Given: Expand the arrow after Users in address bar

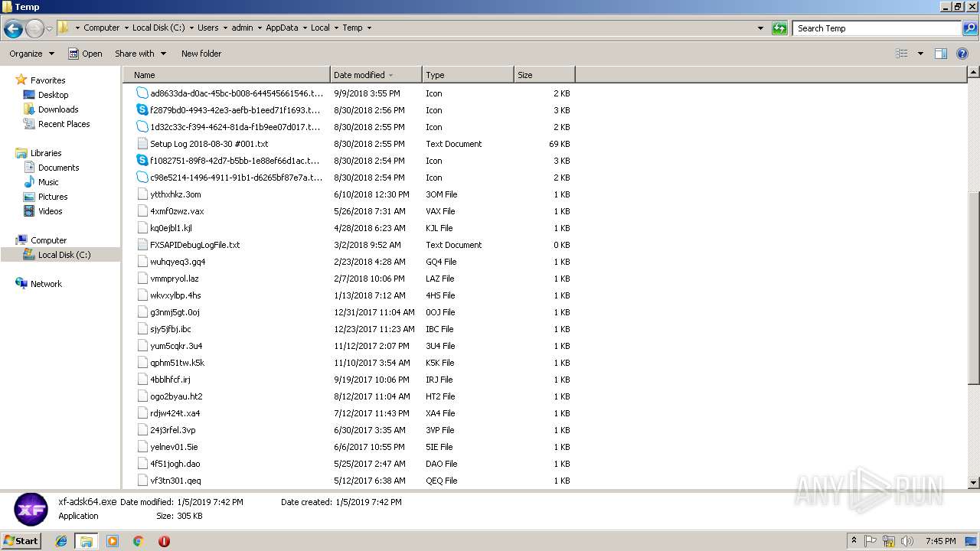Looking at the screenshot, I should (x=224, y=28).
